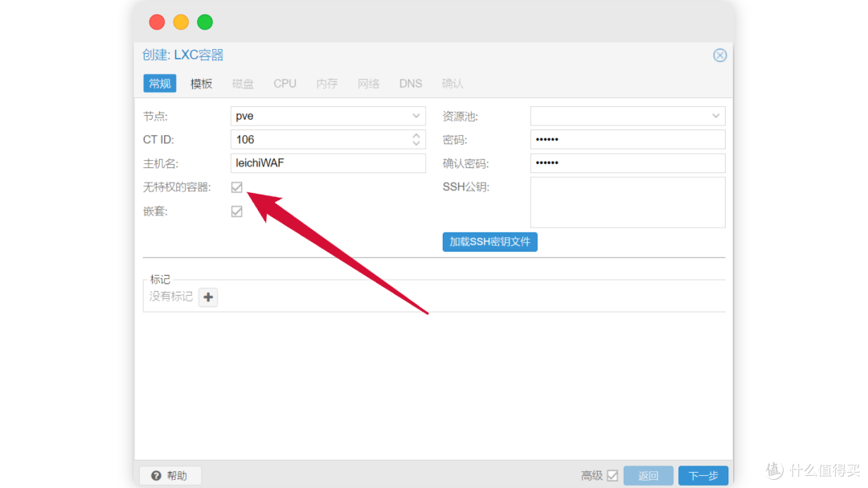Screen dimensions: 868x488
Task: Close the LXC container creation dialog
Action: pyautogui.click(x=719, y=55)
